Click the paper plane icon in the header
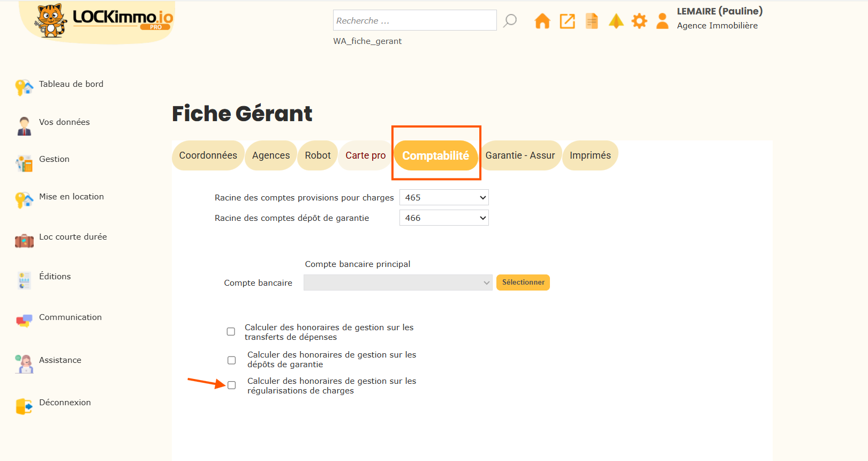 [616, 21]
